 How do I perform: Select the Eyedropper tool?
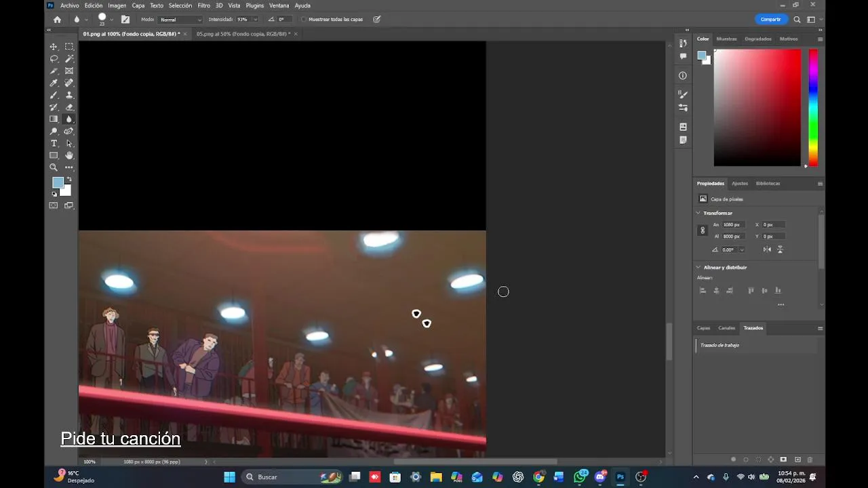point(54,83)
